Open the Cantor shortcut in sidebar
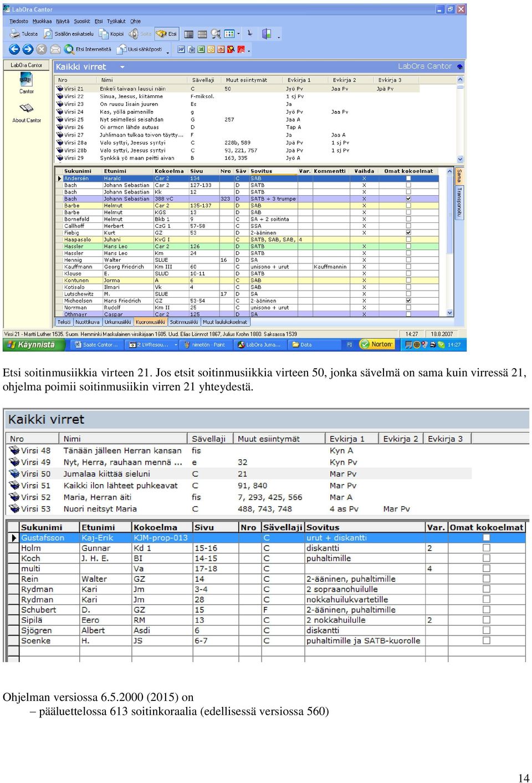This screenshot has width=532, height=783. coord(27,83)
